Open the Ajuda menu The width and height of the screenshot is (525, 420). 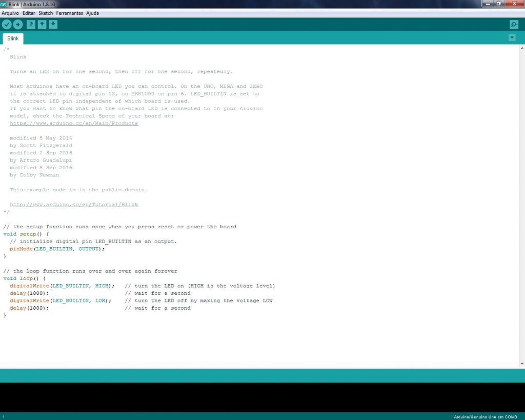92,13
